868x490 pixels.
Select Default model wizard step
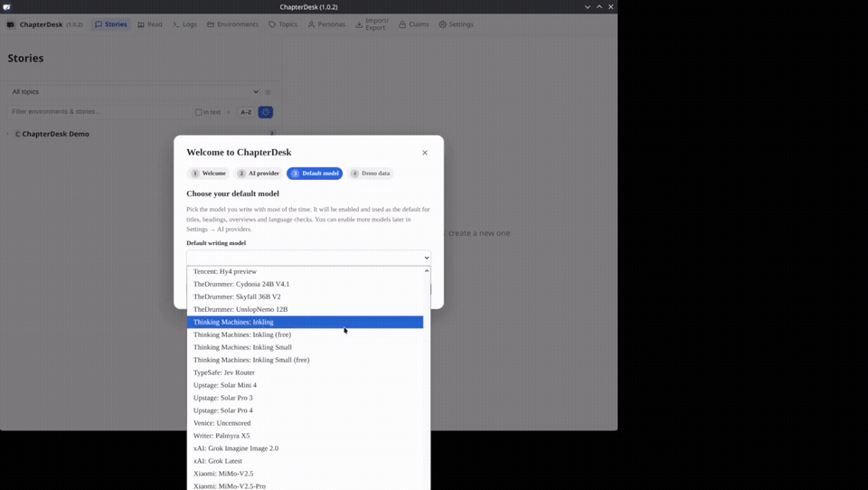[315, 174]
